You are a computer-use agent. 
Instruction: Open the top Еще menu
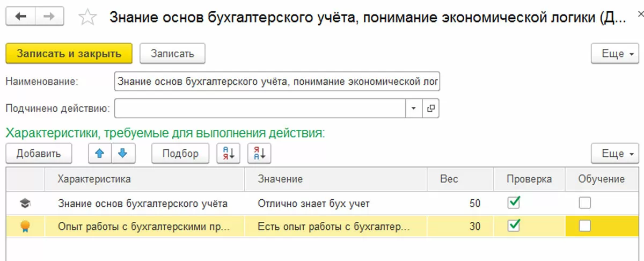(614, 54)
